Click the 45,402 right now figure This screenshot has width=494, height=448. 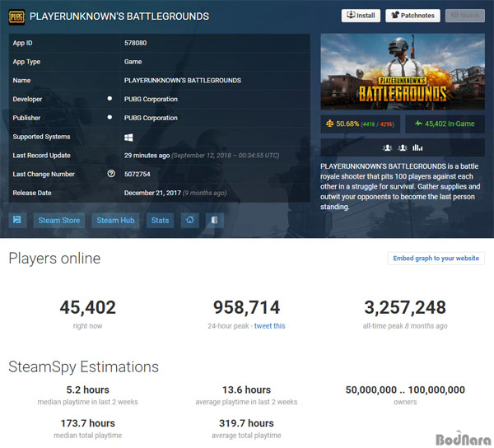pyautogui.click(x=87, y=307)
